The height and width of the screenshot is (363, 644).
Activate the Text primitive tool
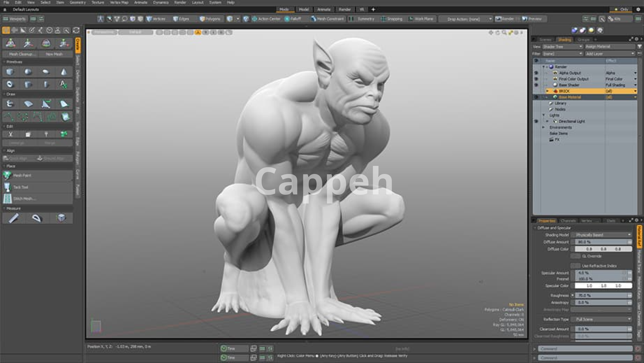(x=64, y=84)
